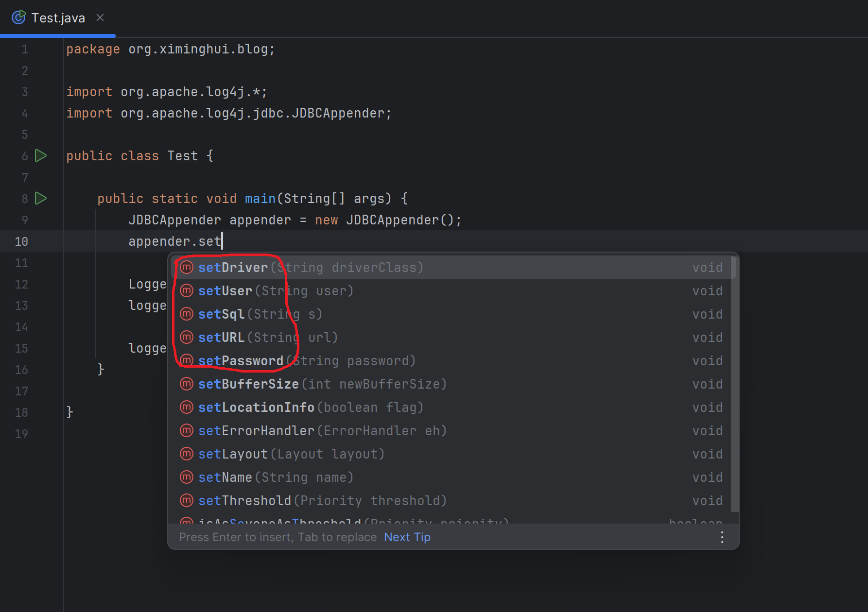The height and width of the screenshot is (612, 868).
Task: Place cursor after appender.set on line 10
Action: point(222,241)
